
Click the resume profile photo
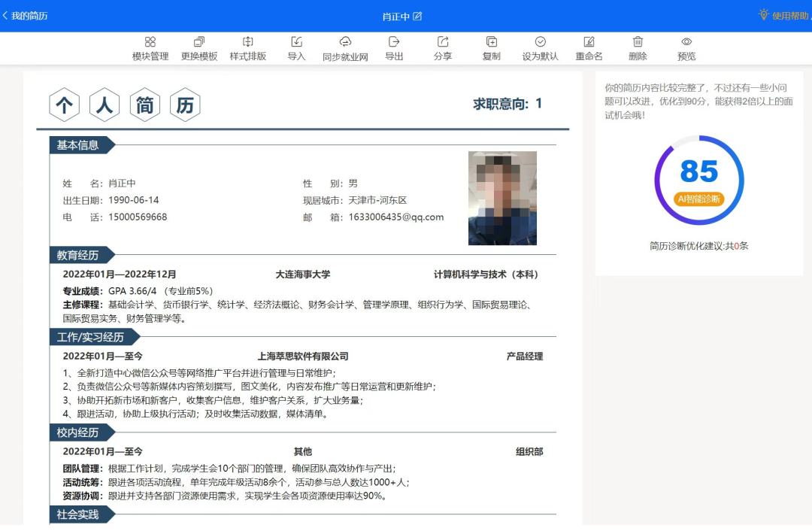click(502, 198)
